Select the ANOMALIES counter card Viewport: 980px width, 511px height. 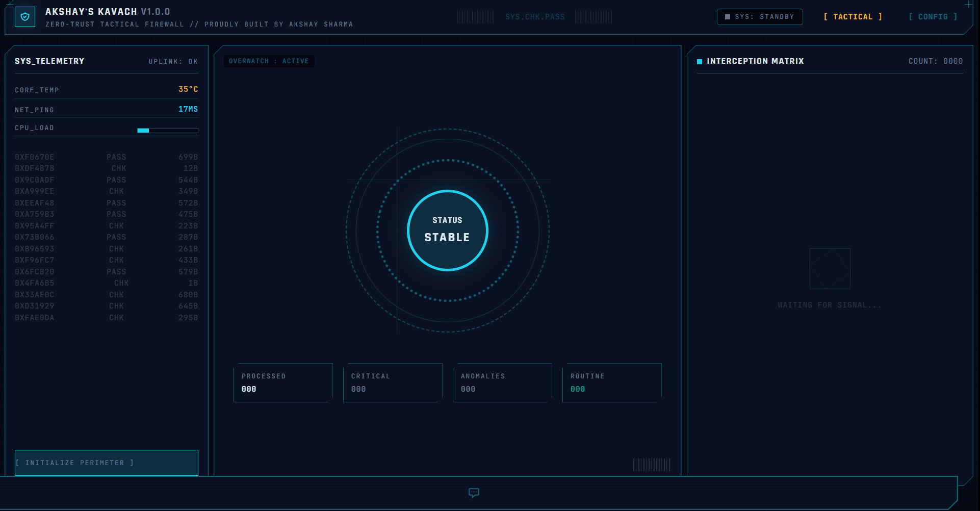502,382
